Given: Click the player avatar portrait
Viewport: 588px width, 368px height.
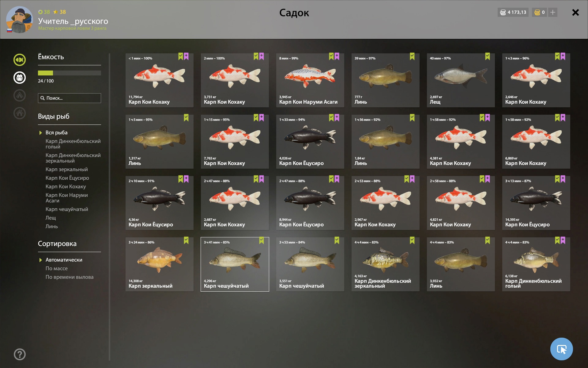Looking at the screenshot, I should pyautogui.click(x=19, y=19).
